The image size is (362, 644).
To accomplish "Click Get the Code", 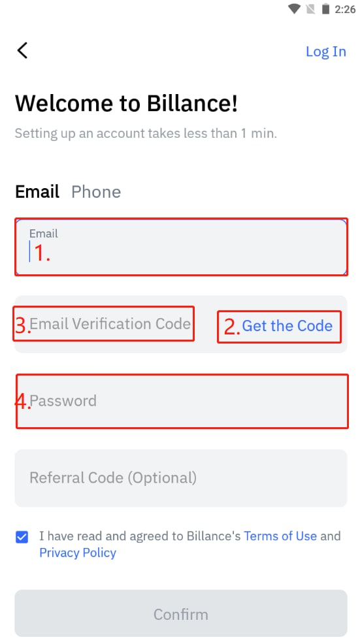I will click(x=287, y=326).
